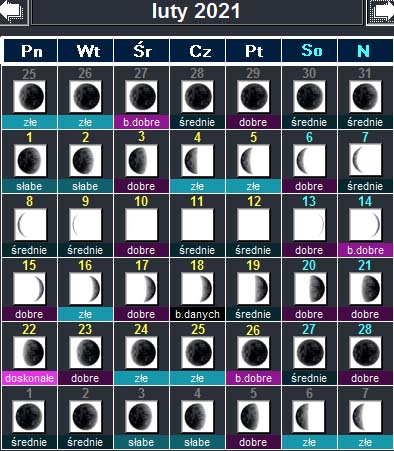Click the moon phase icon for February 3
The height and width of the screenshot is (451, 394).
[x=142, y=161]
